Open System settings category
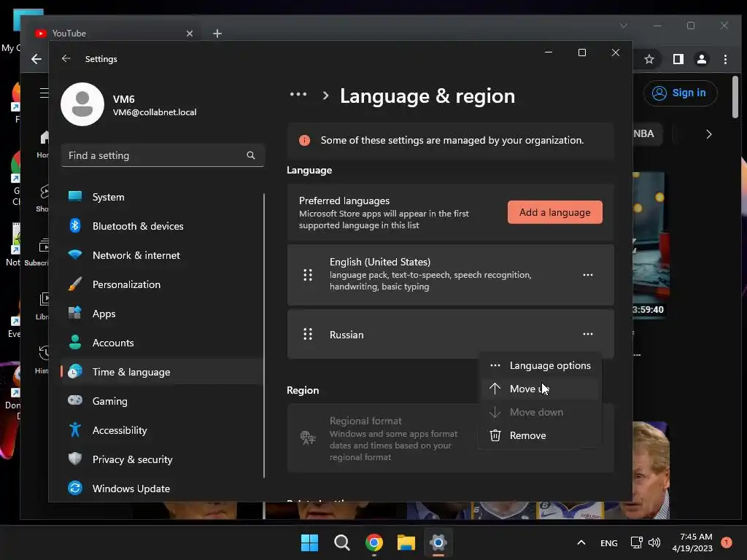The image size is (747, 560). 161,197
